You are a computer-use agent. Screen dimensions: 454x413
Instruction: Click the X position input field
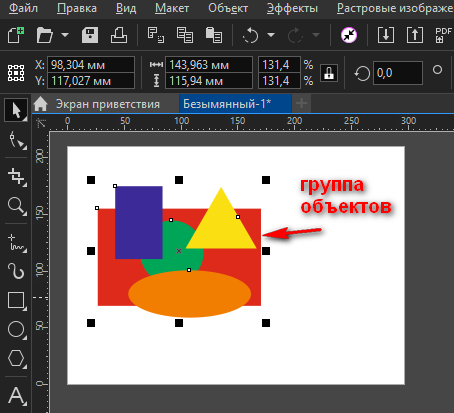[91, 65]
